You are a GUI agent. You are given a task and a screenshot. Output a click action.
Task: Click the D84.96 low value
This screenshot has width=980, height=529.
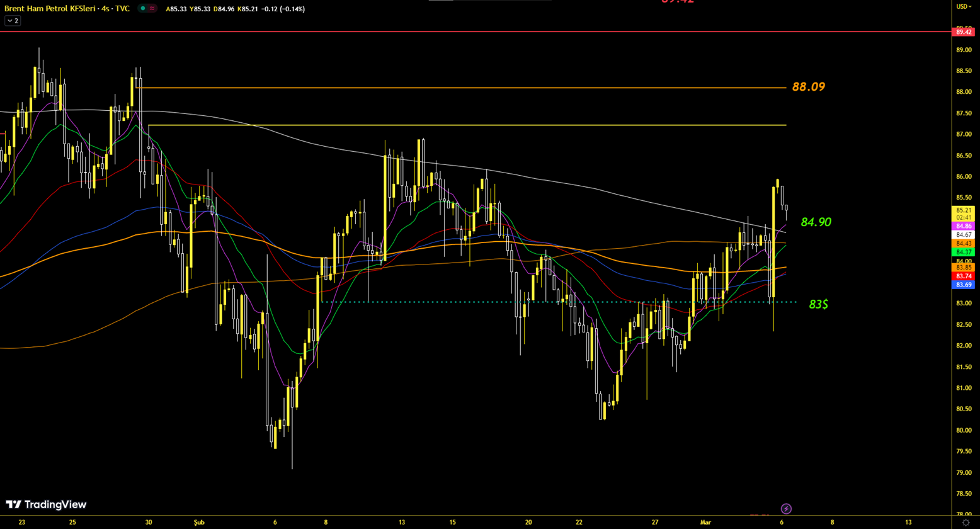(225, 8)
